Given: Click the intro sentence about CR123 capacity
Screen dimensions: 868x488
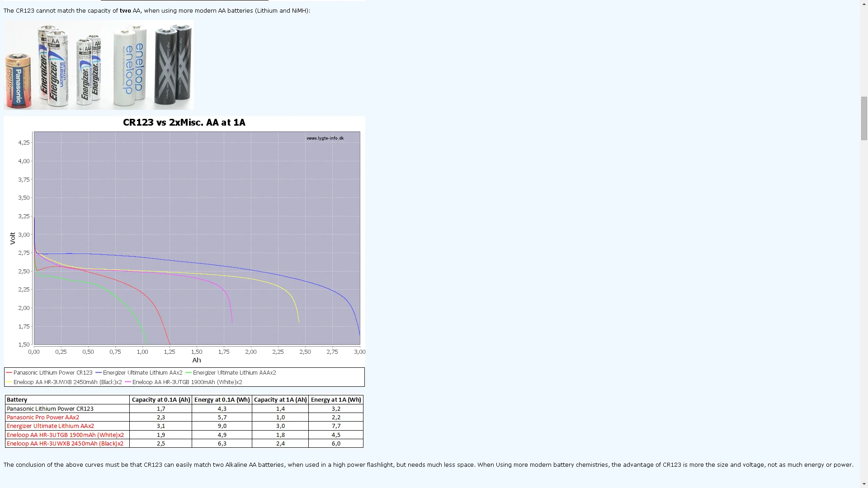Looking at the screenshot, I should [156, 11].
